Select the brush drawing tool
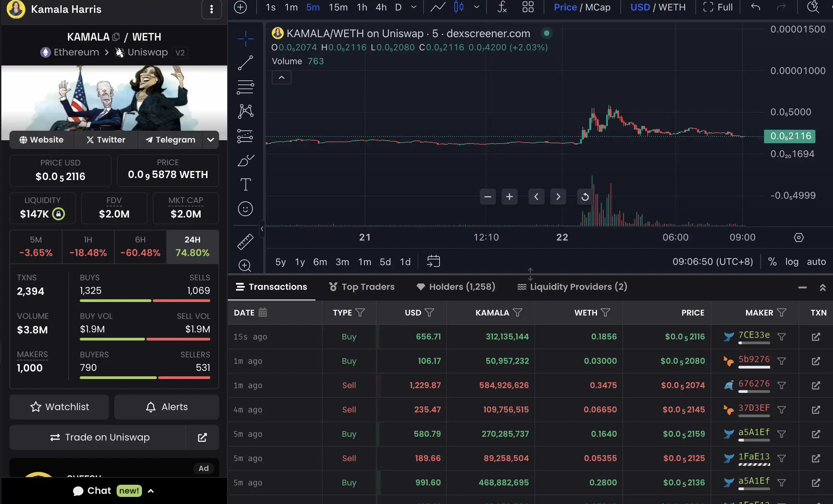Viewport: 833px width, 504px height. [245, 160]
